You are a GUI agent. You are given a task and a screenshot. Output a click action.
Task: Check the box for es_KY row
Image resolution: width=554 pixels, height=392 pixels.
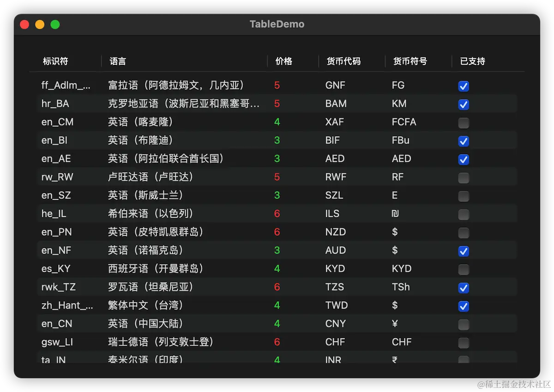pyautogui.click(x=464, y=269)
